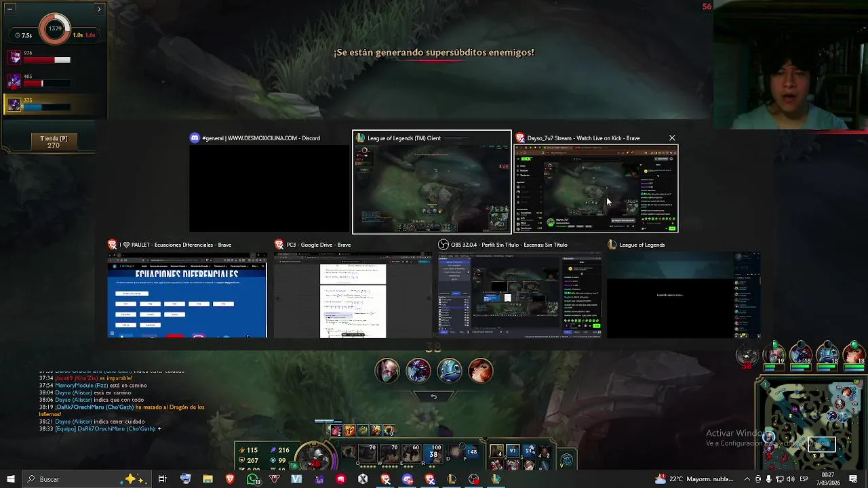Open the ESP keyboard language selector
The height and width of the screenshot is (488, 868).
pyautogui.click(x=804, y=479)
